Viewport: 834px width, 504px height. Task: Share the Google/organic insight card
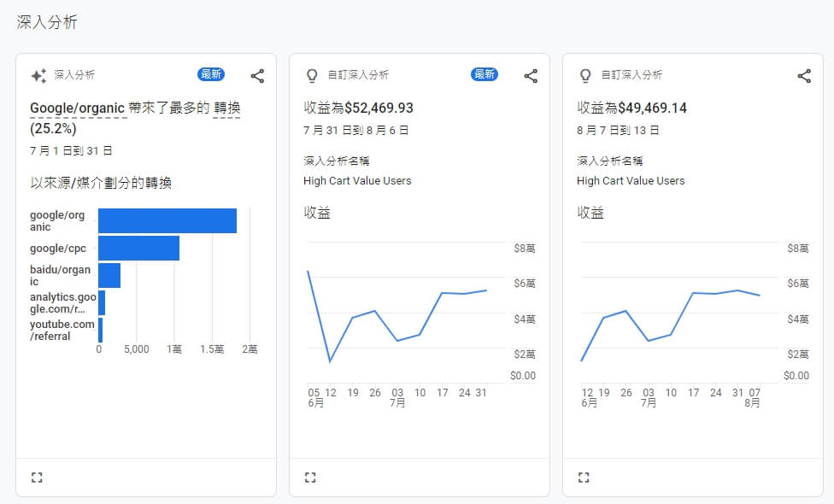click(257, 76)
